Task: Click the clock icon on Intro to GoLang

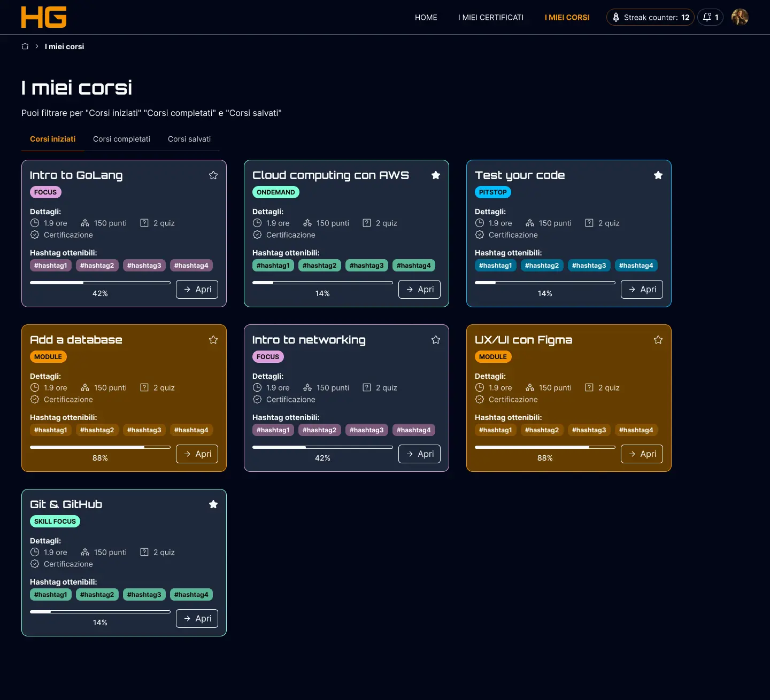Action: tap(35, 223)
